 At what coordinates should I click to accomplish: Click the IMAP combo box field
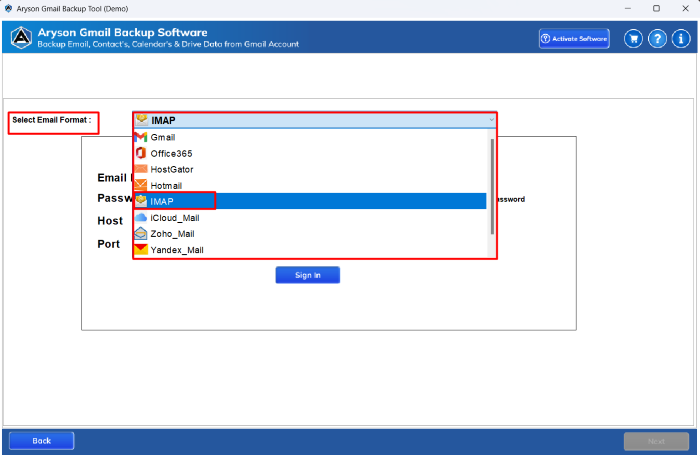[x=315, y=120]
